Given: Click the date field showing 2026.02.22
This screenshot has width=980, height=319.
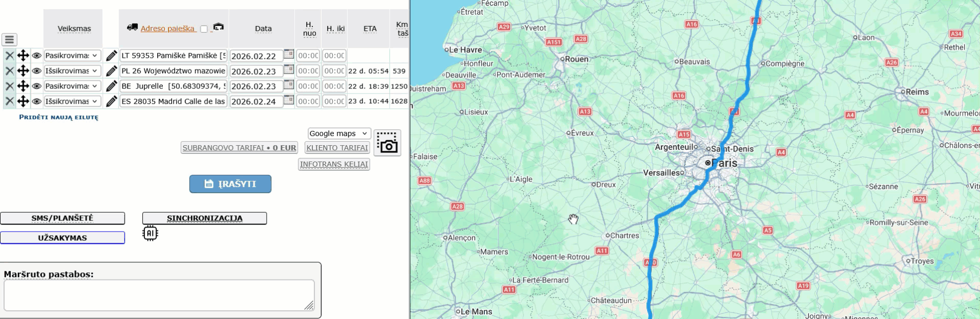Looking at the screenshot, I should [256, 56].
